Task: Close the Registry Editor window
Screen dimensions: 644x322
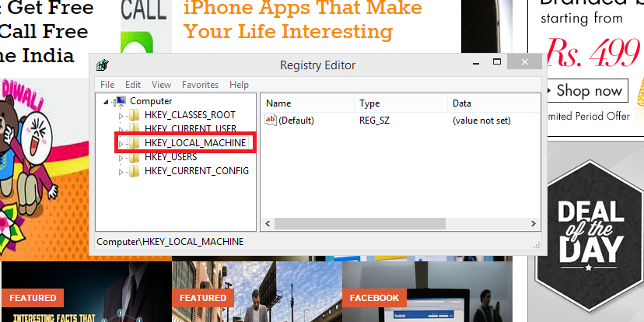Action: pos(524,62)
